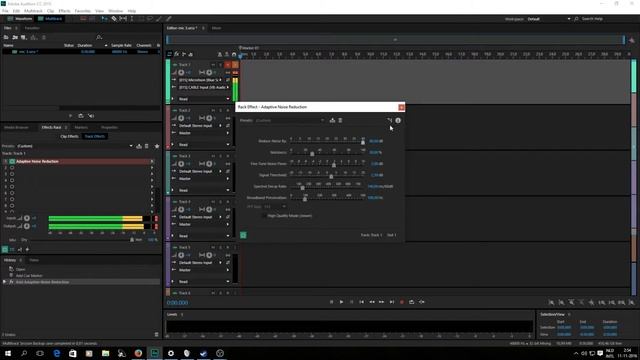
Task: Click the Stop button in transport
Action: click(x=331, y=302)
